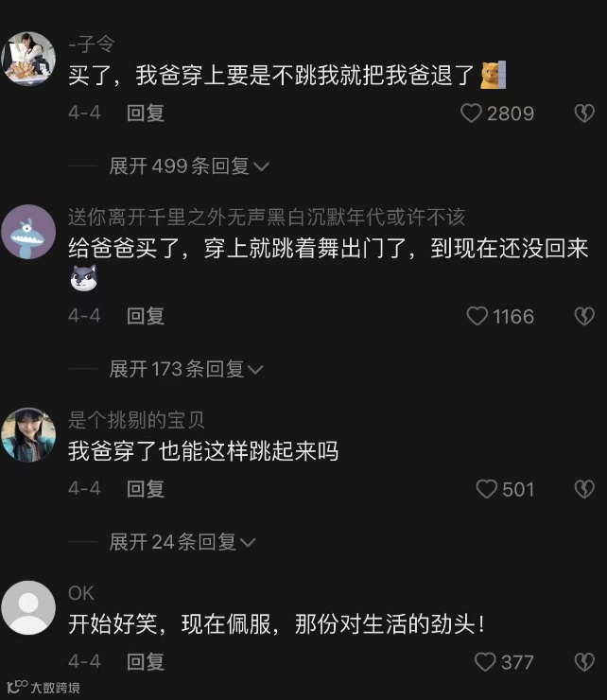Open the default gray avatar of OK

(x=28, y=607)
